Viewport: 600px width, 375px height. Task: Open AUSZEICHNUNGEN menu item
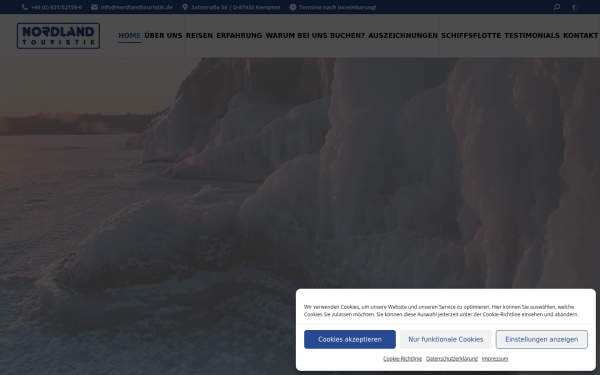[403, 36]
